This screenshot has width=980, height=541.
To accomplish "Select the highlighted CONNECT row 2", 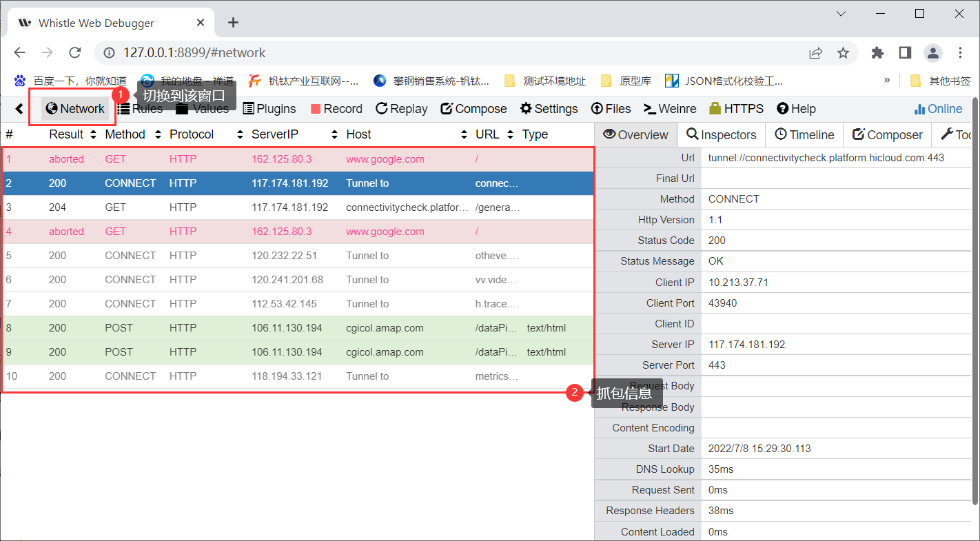I will click(x=298, y=183).
